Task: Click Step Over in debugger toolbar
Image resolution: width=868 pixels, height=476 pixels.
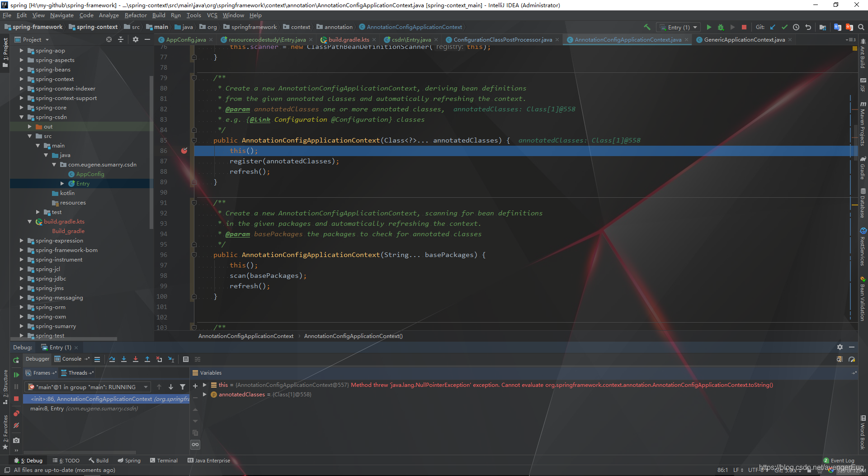Action: click(112, 359)
